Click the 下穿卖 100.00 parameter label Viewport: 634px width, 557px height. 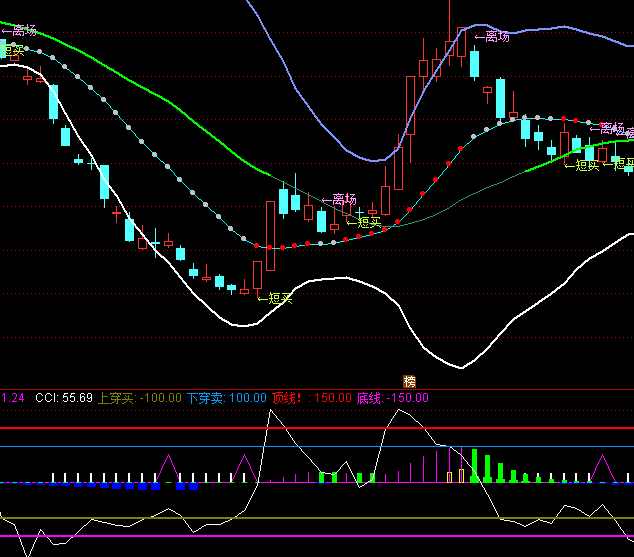tap(224, 398)
